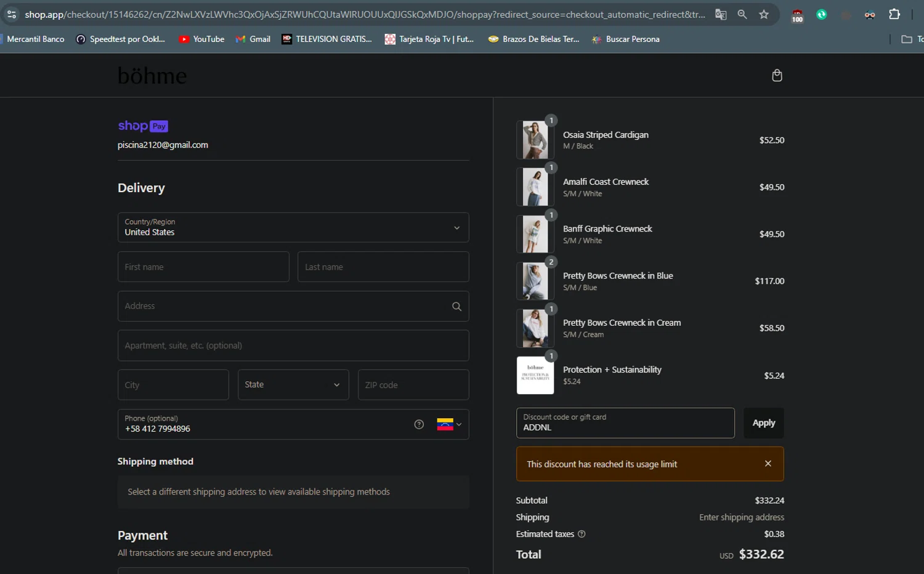Click the Subtotal value $332.24
The image size is (924, 574).
(x=769, y=501)
